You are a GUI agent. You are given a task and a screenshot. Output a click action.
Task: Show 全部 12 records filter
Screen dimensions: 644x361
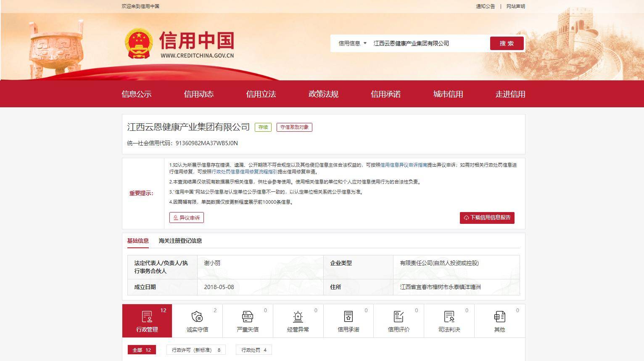[x=142, y=350]
